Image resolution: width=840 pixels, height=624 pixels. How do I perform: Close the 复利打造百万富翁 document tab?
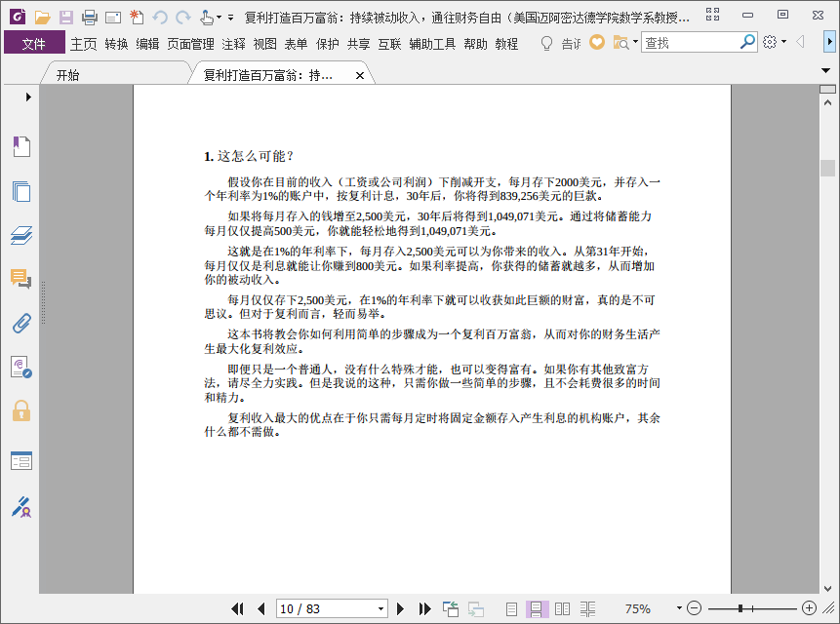click(360, 75)
